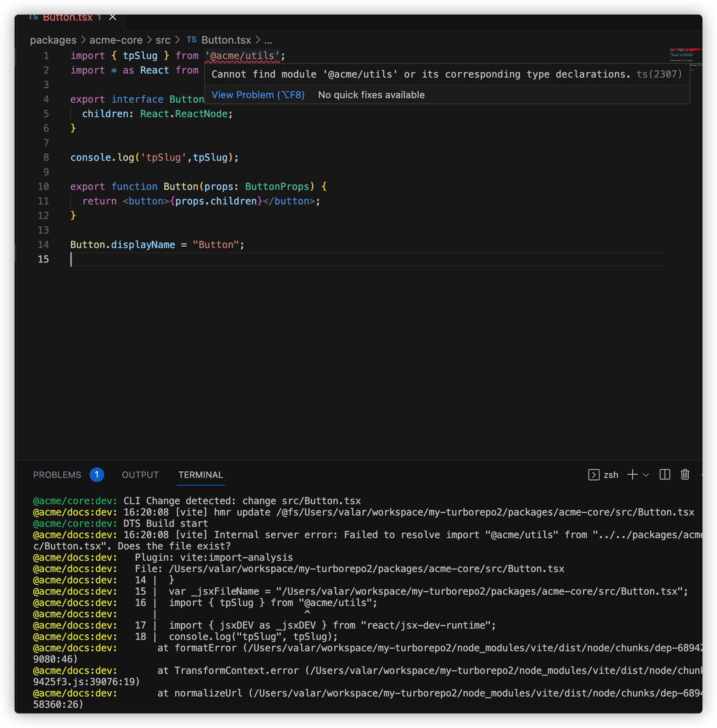Click the TS icon on the Button.tsx tab
This screenshot has height=728, width=717.
pos(33,17)
